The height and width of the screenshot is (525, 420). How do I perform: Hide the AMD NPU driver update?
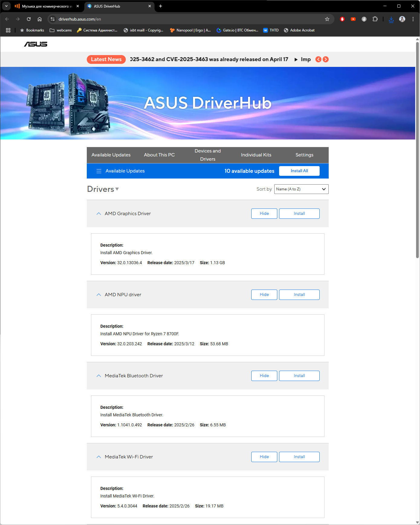click(264, 295)
